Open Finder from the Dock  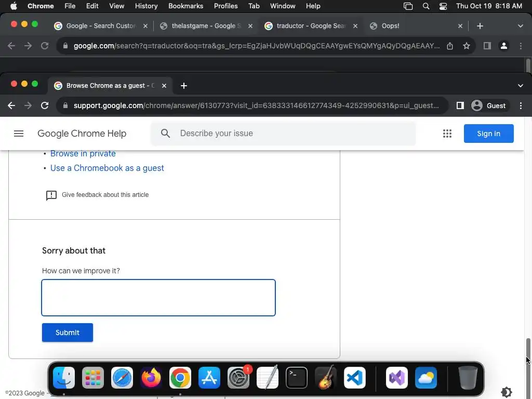[64, 377]
